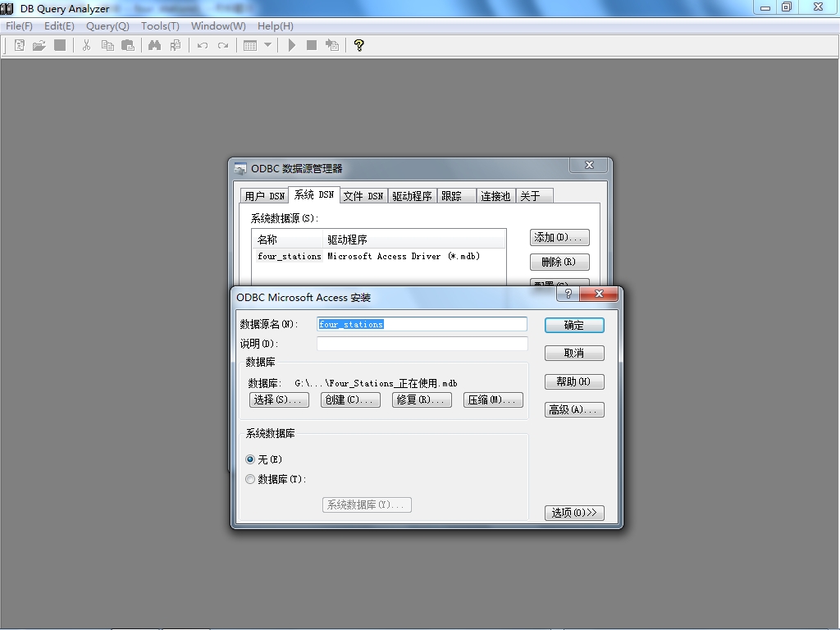Copy selection with the Copy toolbar icon

107,44
